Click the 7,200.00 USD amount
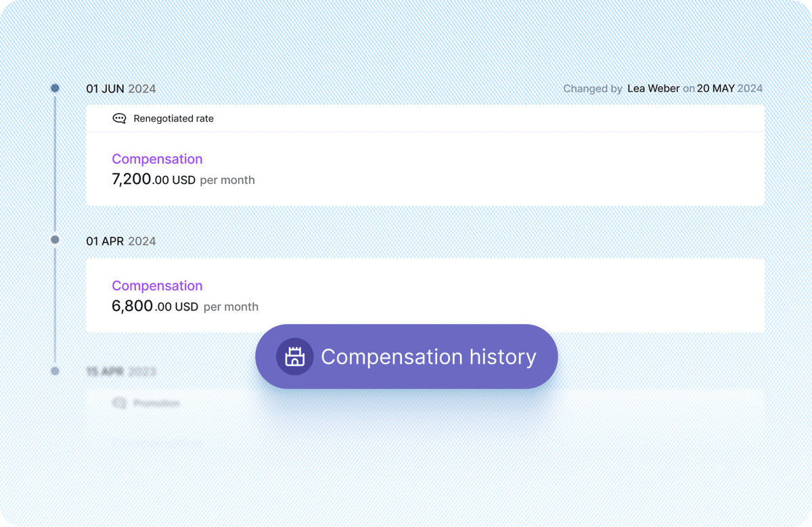Image resolution: width=812 pixels, height=527 pixels. pyautogui.click(x=154, y=179)
